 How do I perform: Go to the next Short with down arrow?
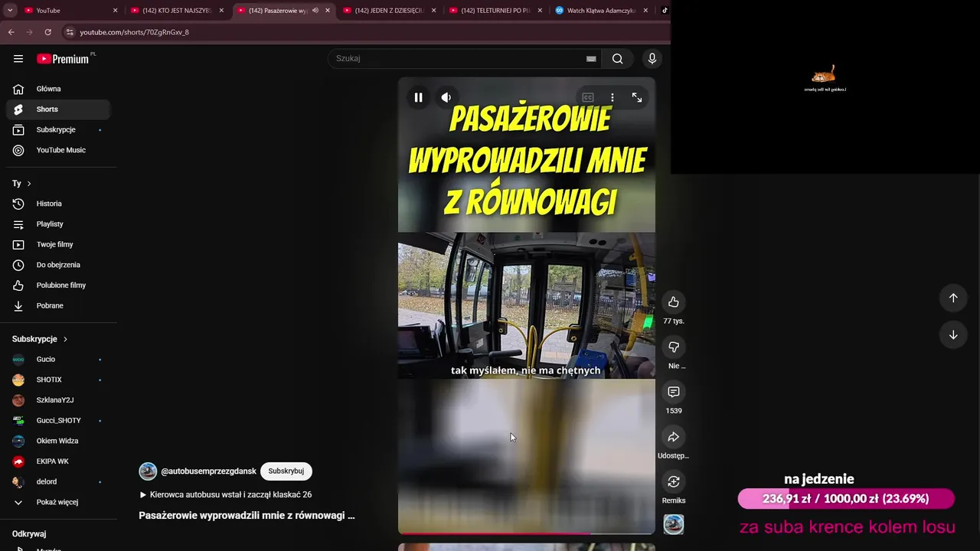pyautogui.click(x=953, y=334)
